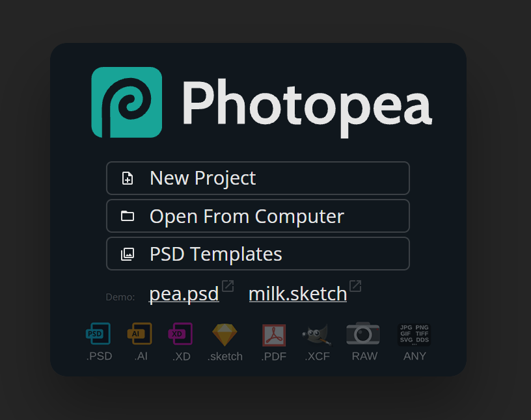Open the .PDF format icon
The height and width of the screenshot is (420, 531).
click(274, 334)
